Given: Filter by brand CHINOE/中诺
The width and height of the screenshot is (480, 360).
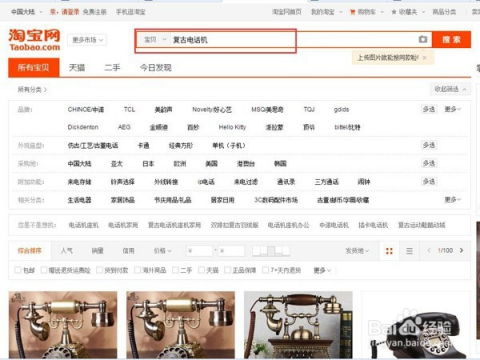Looking at the screenshot, I should pyautogui.click(x=86, y=109).
